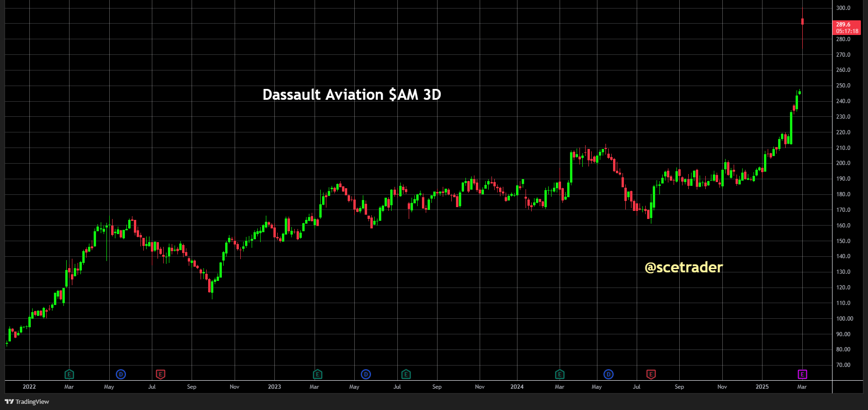
Task: Click the 100.00 price axis label
Action: click(845, 319)
